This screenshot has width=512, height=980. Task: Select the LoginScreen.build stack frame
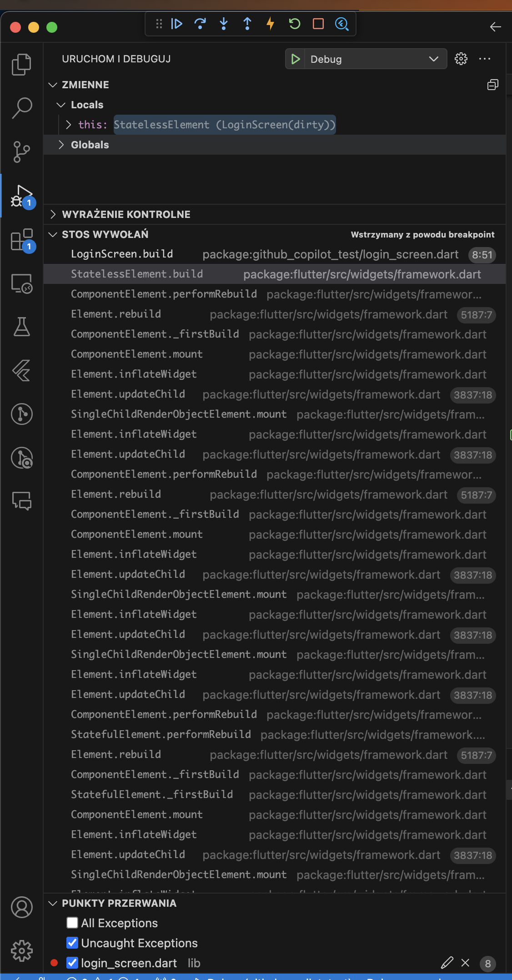pyautogui.click(x=122, y=254)
